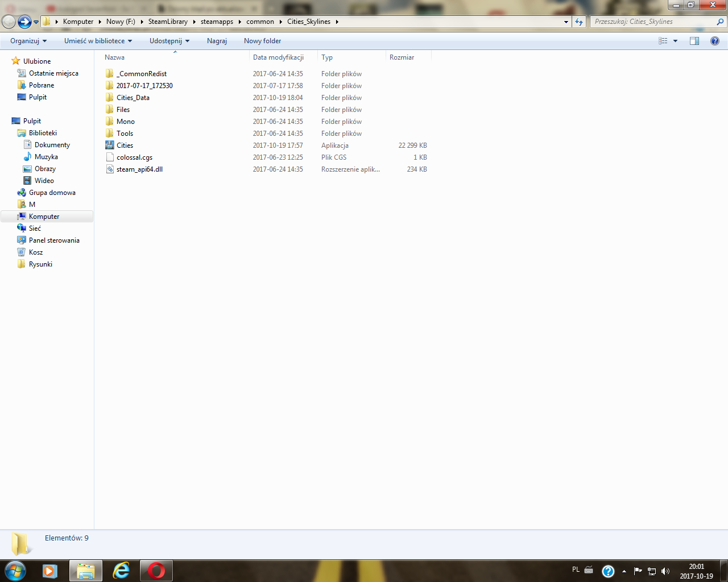
Task: Select the colossal.cgs file icon
Action: point(110,157)
